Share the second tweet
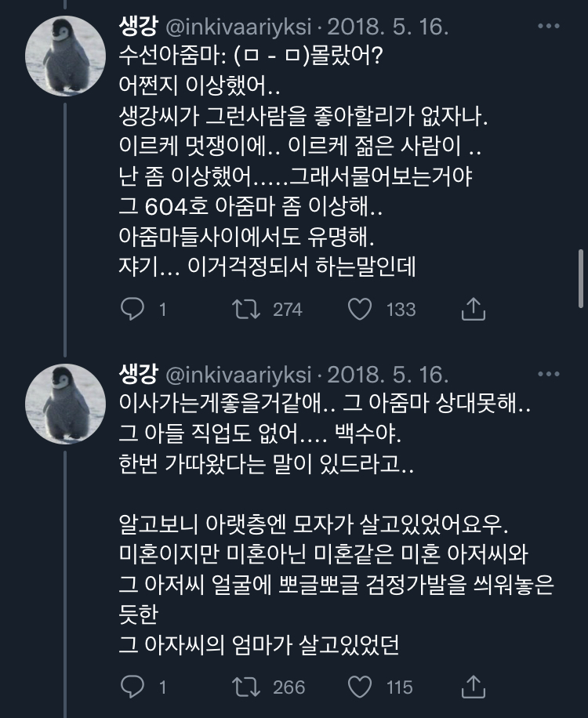The width and height of the screenshot is (588, 718). tap(472, 687)
